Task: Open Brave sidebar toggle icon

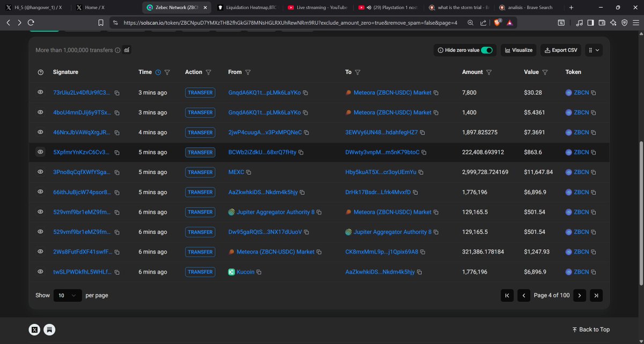Action: (590, 23)
